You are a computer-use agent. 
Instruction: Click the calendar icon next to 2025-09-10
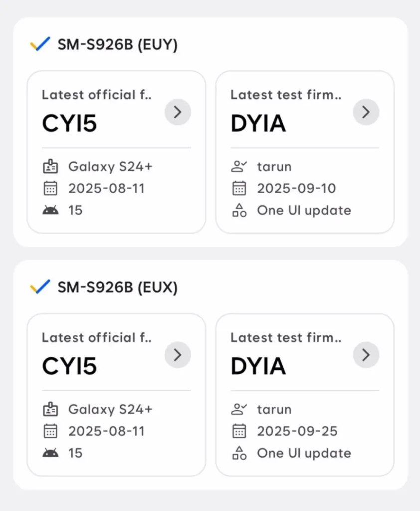pos(239,188)
